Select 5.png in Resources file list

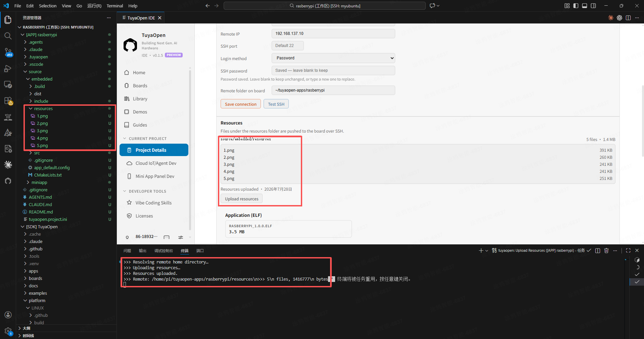229,179
